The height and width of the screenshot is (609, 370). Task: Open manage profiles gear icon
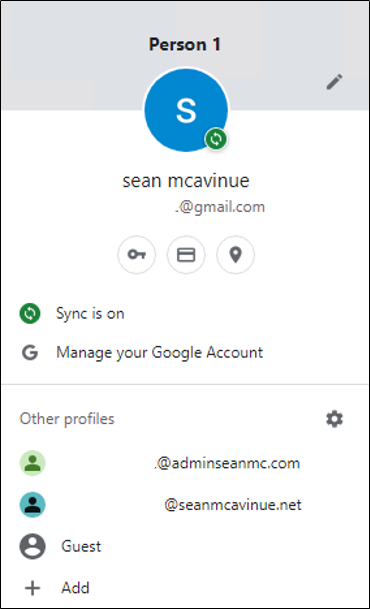pyautogui.click(x=334, y=419)
